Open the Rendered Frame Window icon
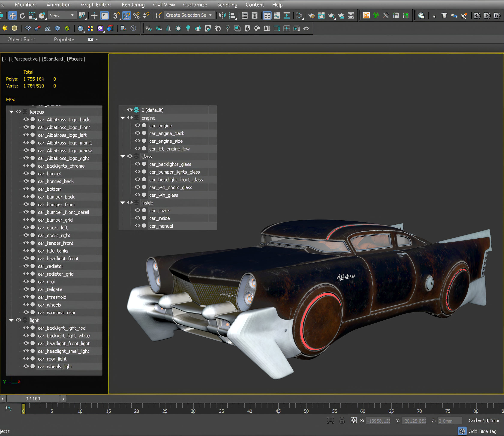 click(x=321, y=16)
